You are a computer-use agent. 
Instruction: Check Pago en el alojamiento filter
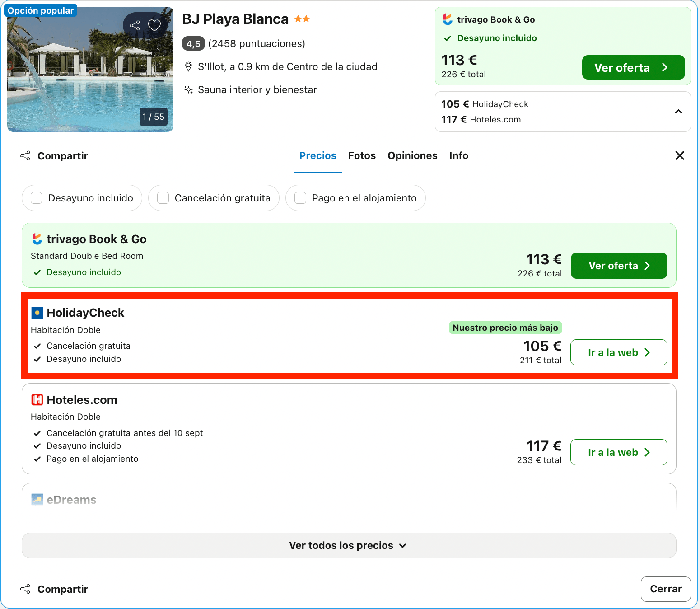click(x=300, y=198)
